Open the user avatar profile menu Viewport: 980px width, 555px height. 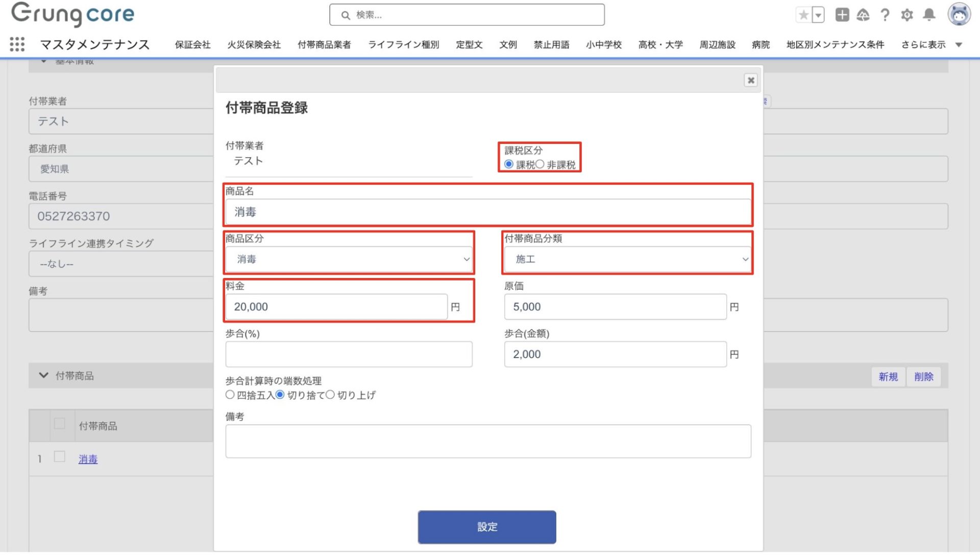pos(959,14)
